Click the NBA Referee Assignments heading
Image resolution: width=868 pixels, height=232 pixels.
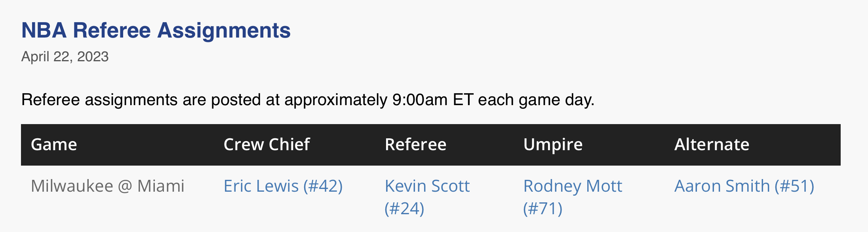(156, 30)
